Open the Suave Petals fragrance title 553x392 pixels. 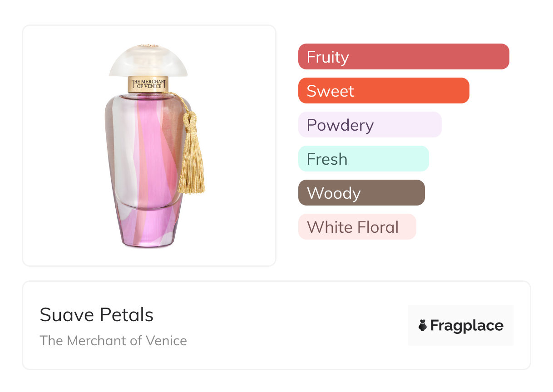(97, 315)
